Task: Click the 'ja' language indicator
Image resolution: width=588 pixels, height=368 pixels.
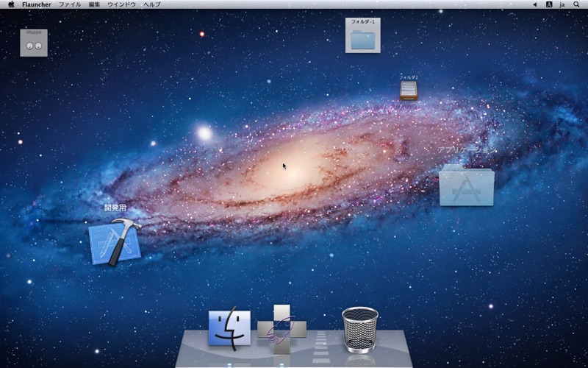Action: coord(562,4)
